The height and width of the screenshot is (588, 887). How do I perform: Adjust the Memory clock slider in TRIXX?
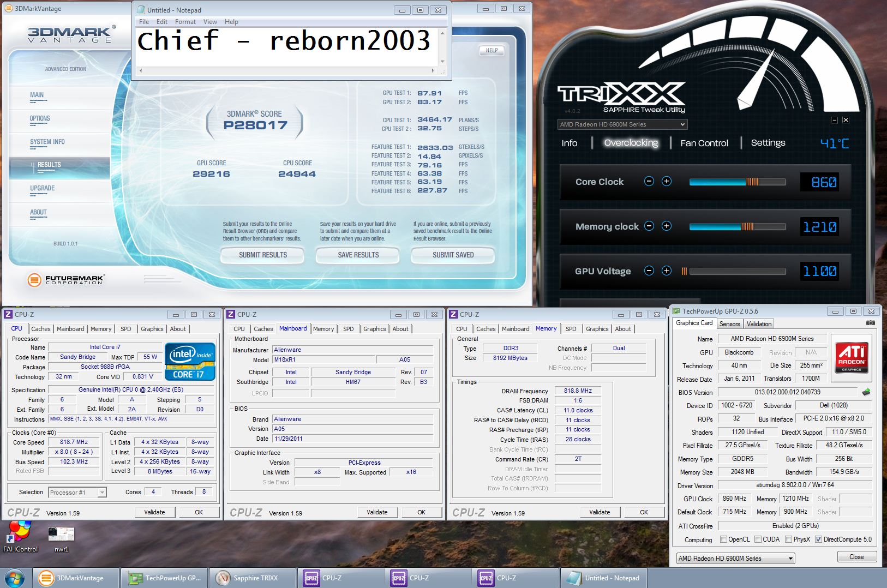tap(738, 226)
